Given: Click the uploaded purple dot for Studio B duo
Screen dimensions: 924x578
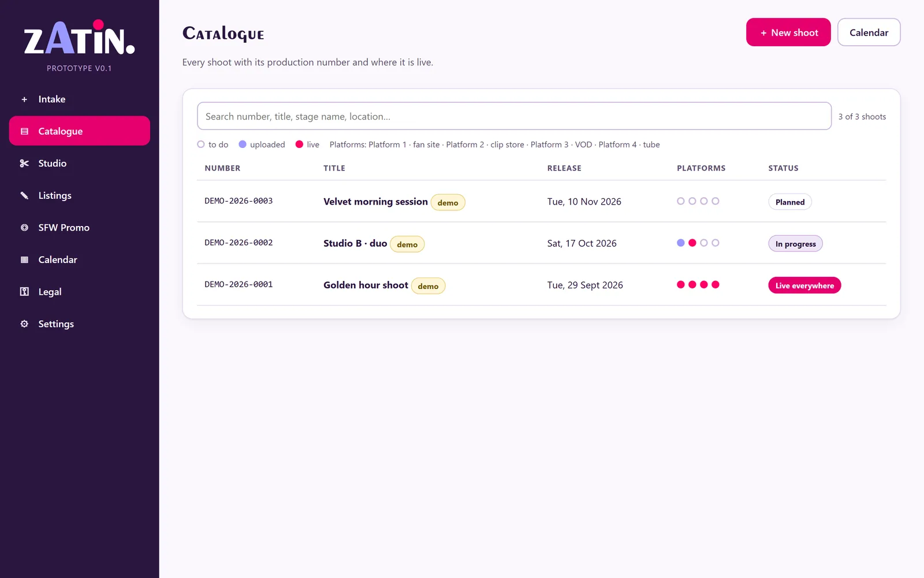Looking at the screenshot, I should pyautogui.click(x=681, y=243).
